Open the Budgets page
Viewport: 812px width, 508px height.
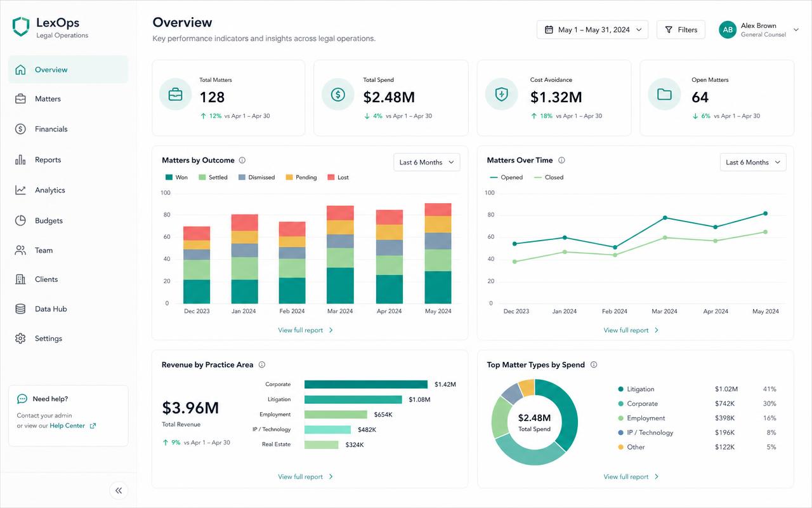[68, 220]
